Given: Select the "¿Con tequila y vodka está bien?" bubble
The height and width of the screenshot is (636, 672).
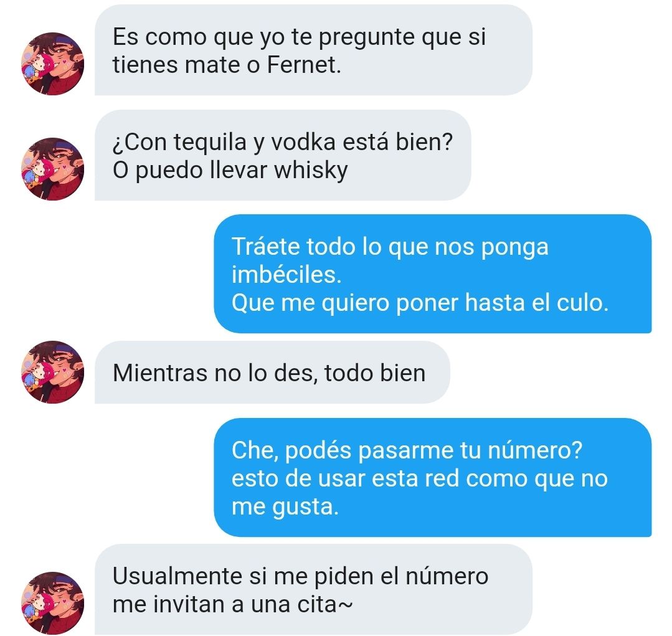Looking at the screenshot, I should coord(283,155).
